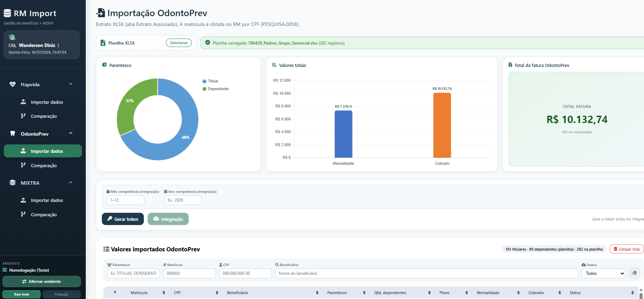Screen dimensions: 644x299
Task: Click Selecionar to choose a spreadsheet
Action: tap(179, 43)
